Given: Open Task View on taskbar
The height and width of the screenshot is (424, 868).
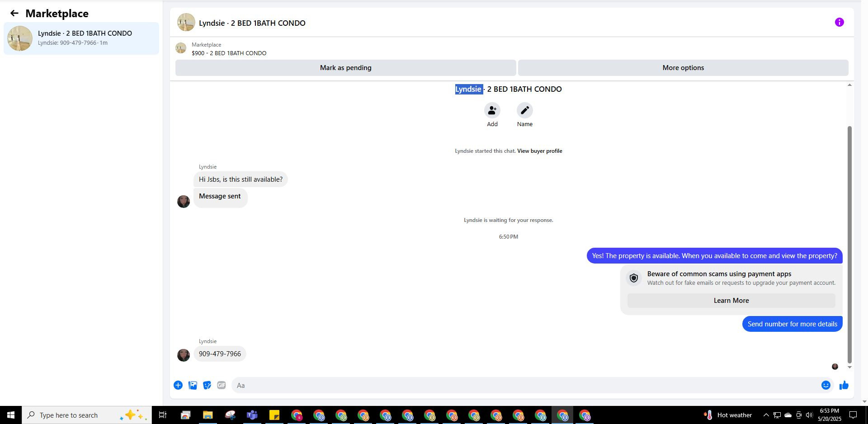Looking at the screenshot, I should coord(163,415).
